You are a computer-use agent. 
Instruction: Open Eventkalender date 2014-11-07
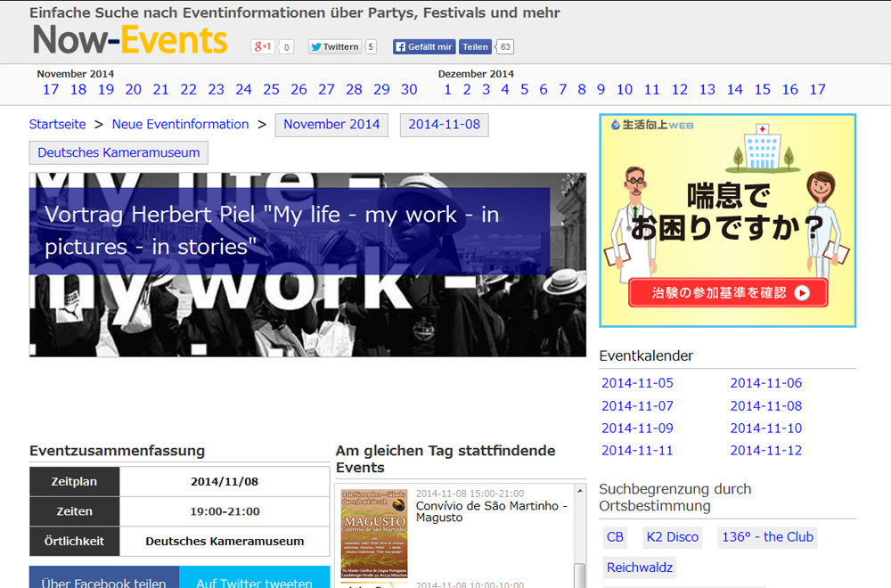[x=638, y=406]
